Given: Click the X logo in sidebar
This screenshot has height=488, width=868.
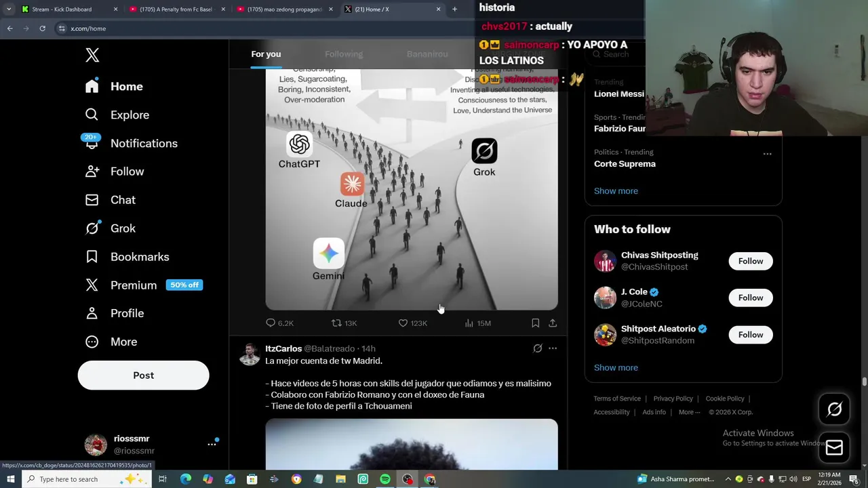Looking at the screenshot, I should pos(92,56).
